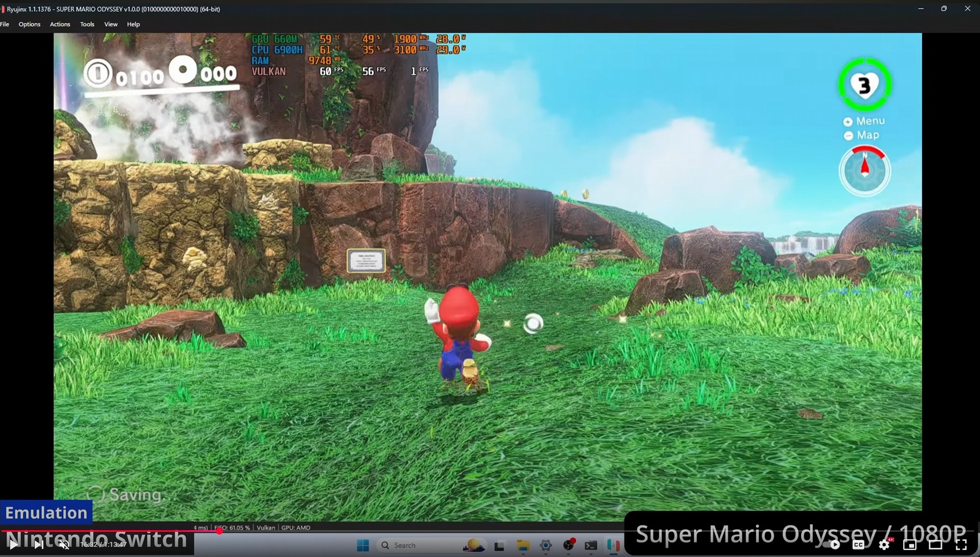The height and width of the screenshot is (557, 980).
Task: Click the Ryujinx app icon in the taskbar
Action: coord(613,546)
